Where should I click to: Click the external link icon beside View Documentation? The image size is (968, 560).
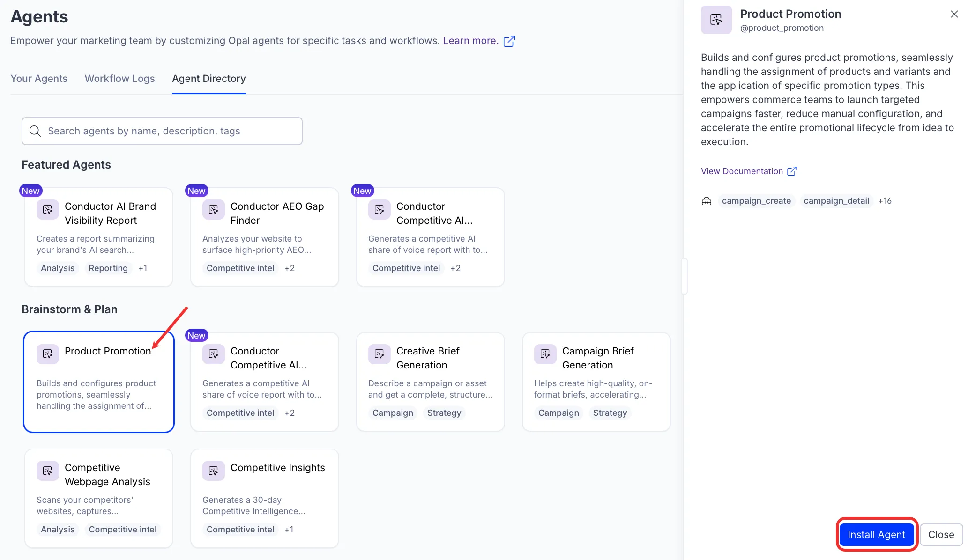point(792,171)
